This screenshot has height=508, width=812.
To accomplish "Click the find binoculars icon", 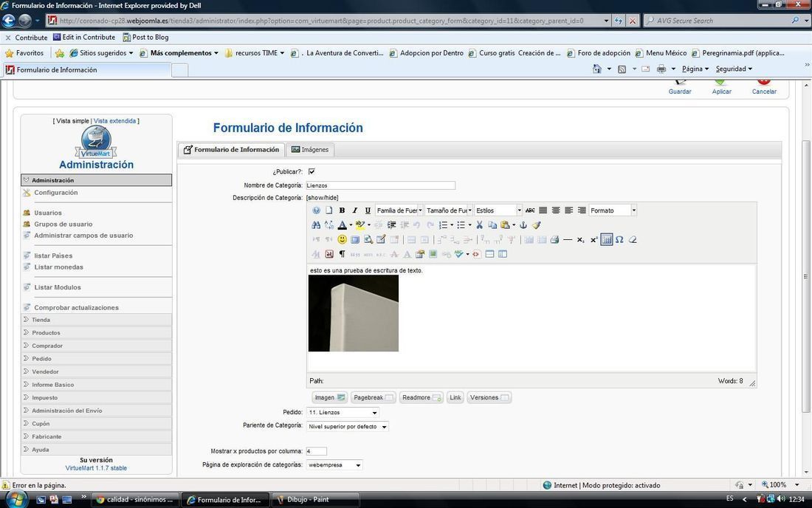I will [316, 224].
